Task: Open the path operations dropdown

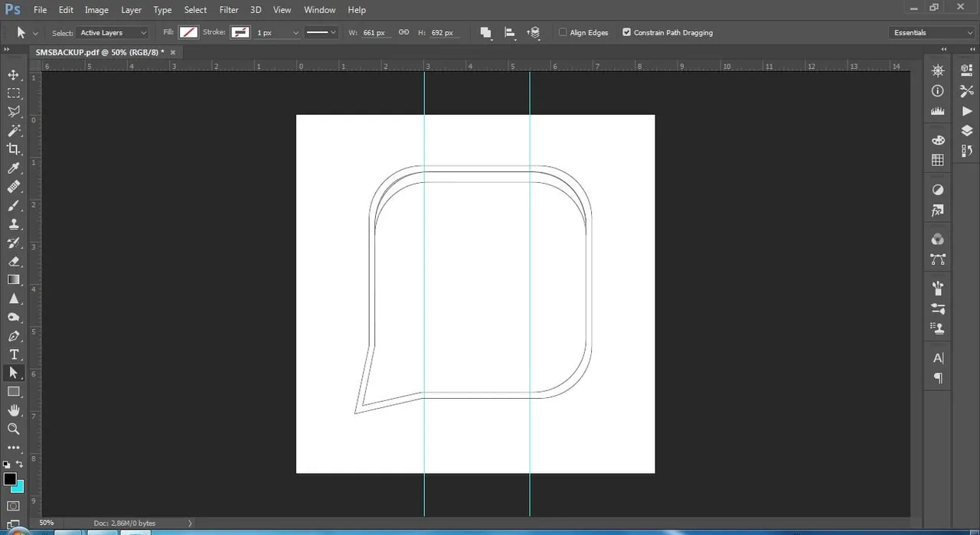Action: [x=485, y=33]
